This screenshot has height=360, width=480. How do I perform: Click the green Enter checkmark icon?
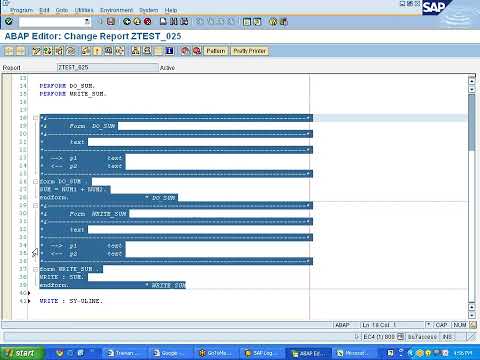(9, 22)
